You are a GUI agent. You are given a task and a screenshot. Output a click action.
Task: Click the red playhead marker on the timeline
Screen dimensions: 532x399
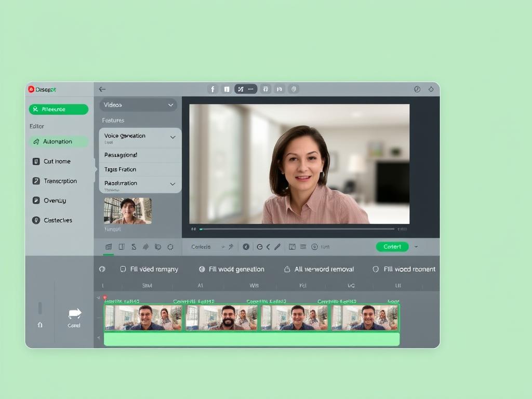point(105,298)
